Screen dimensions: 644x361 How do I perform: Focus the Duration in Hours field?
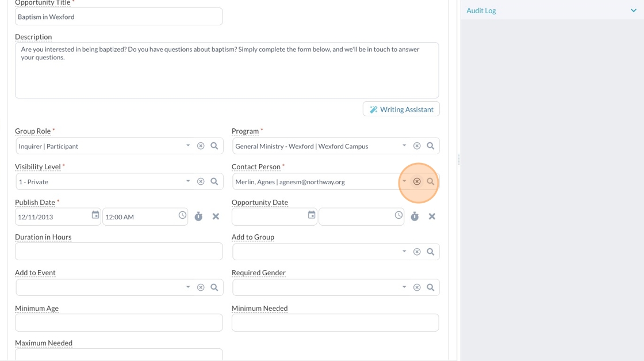coord(118,251)
